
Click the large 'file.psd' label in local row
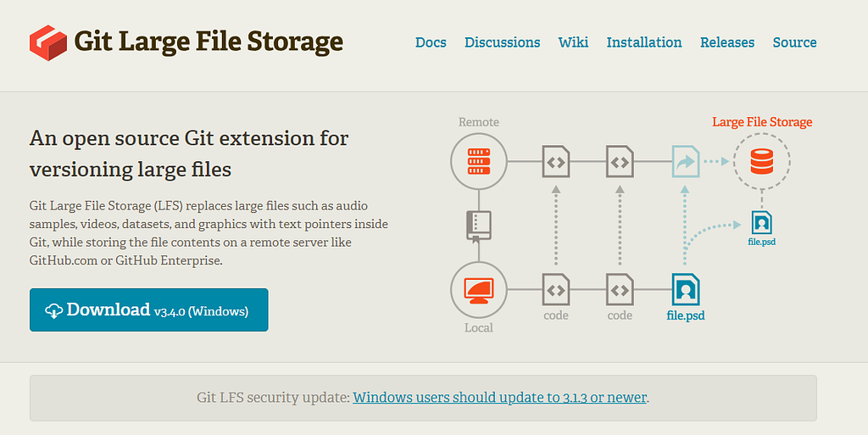(x=685, y=315)
